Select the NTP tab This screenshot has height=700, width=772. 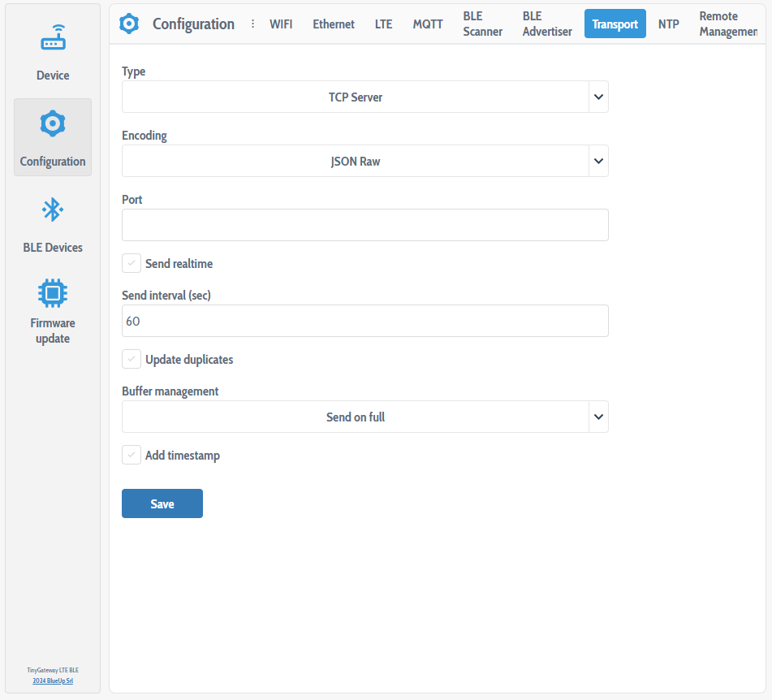tap(668, 24)
